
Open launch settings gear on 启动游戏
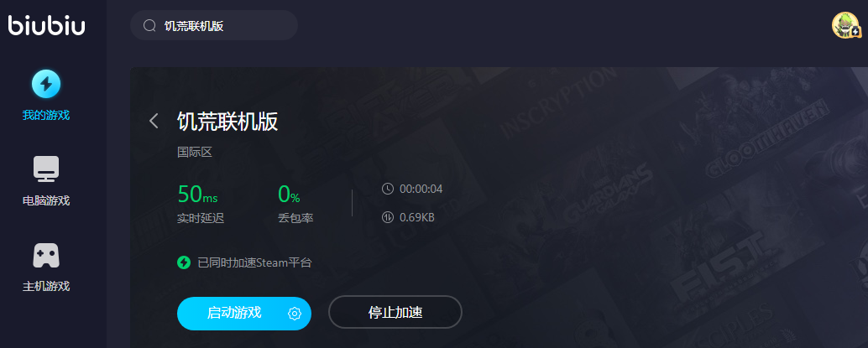(295, 314)
